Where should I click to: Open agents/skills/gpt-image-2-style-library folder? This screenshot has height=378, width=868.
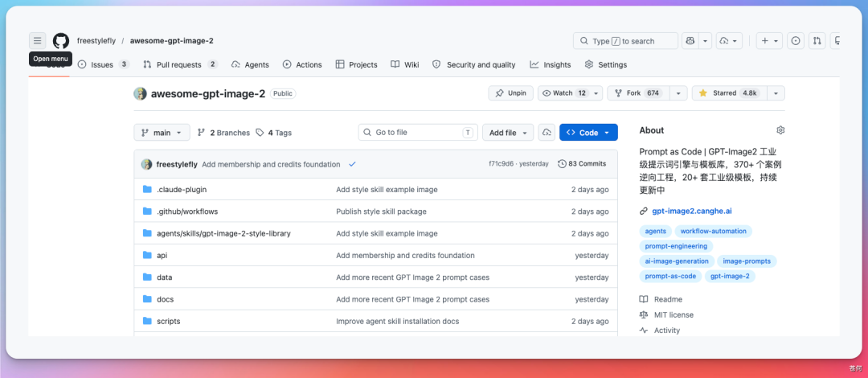tap(223, 233)
